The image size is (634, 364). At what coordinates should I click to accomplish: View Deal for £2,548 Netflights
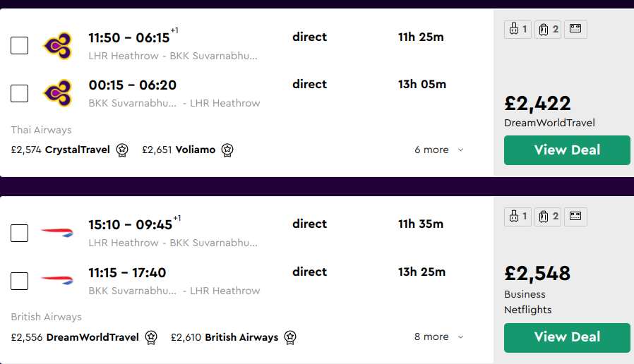click(x=567, y=337)
